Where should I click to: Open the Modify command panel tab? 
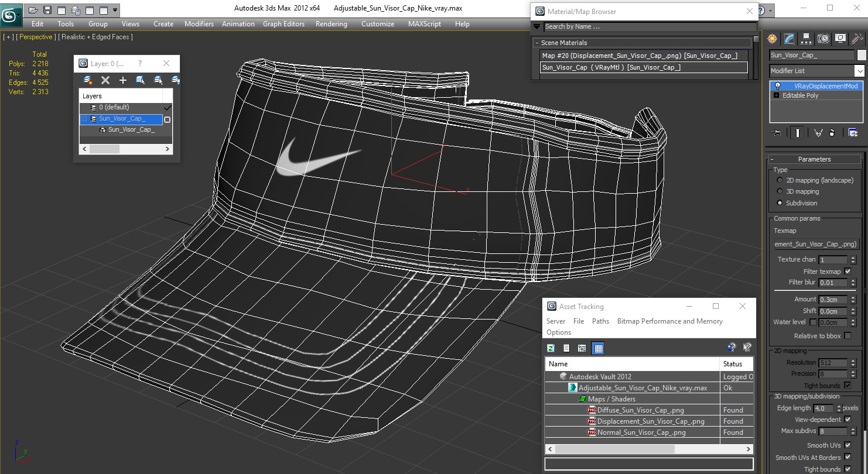(x=790, y=39)
